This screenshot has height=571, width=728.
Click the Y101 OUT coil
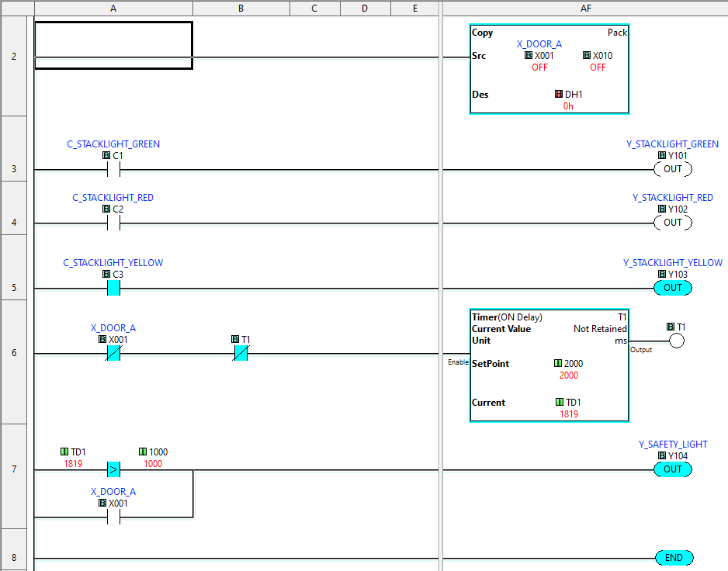(x=673, y=169)
